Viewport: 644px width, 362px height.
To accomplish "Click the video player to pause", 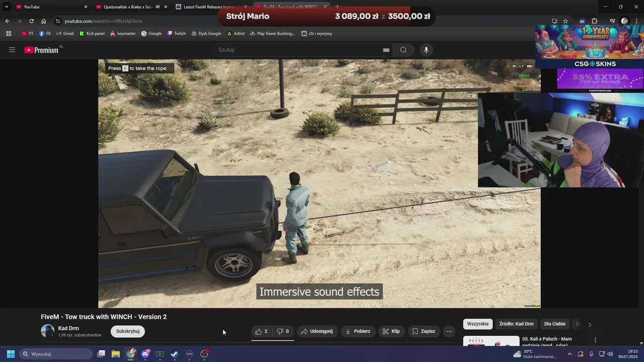I will coord(319,184).
